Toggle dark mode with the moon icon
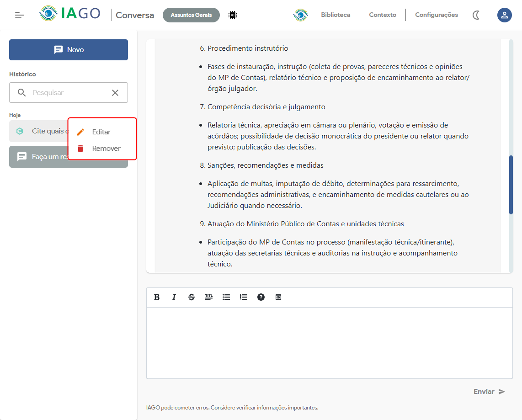This screenshot has width=522, height=420. tap(476, 15)
